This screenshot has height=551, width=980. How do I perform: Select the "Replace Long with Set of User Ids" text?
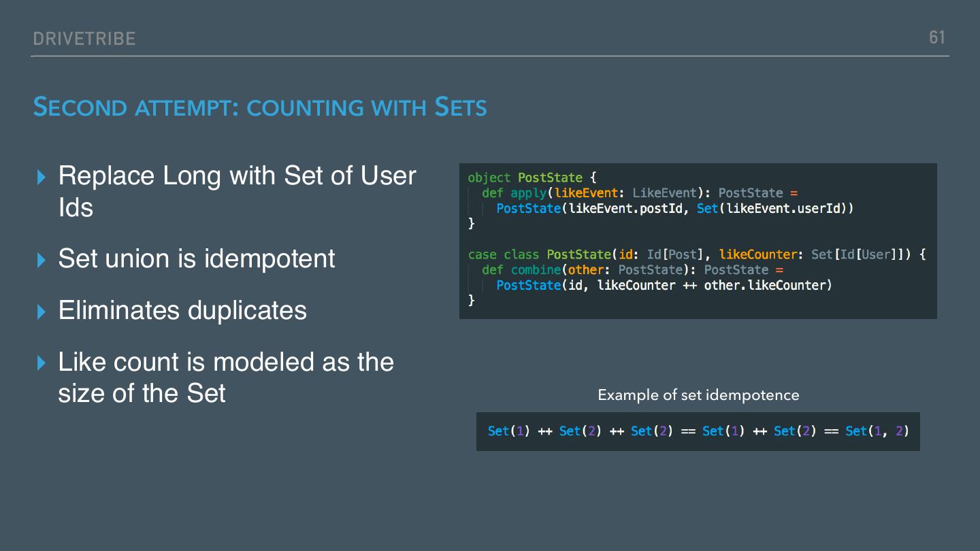tap(237, 191)
